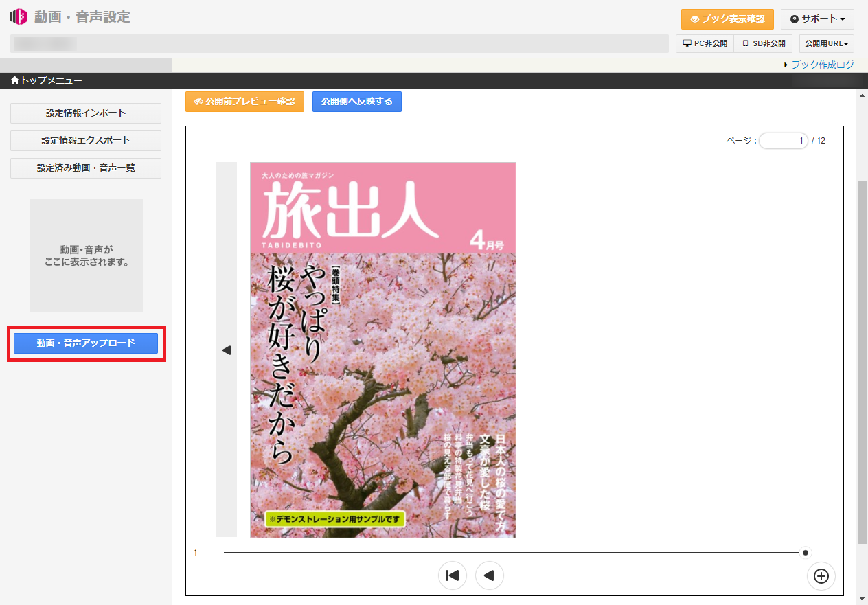Toggle SD非公開 publish status
This screenshot has width=868, height=605.
[763, 43]
